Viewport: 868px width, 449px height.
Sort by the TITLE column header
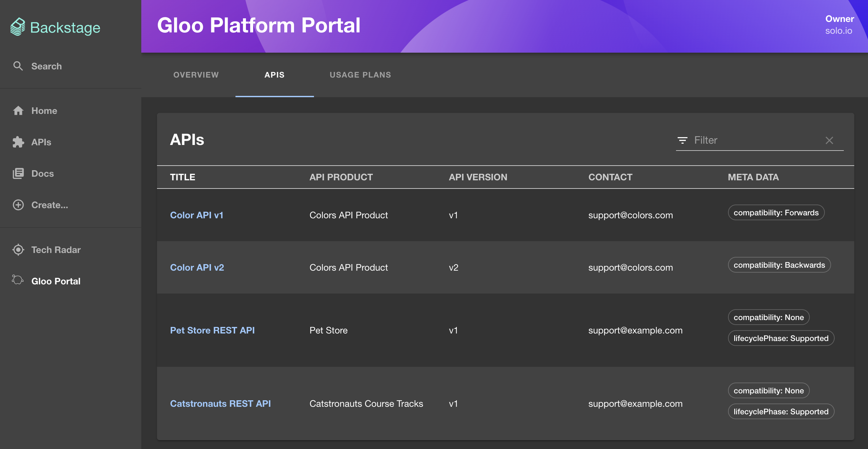click(182, 177)
